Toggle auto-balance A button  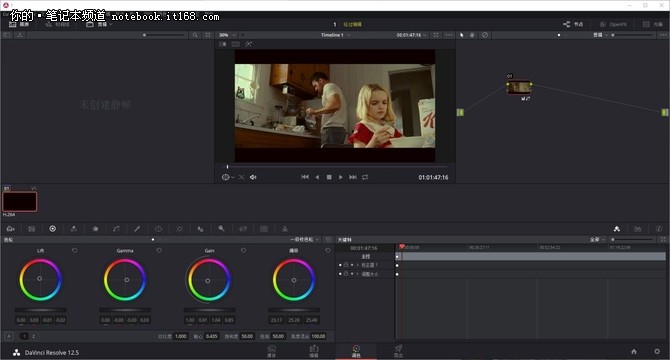pyautogui.click(x=9, y=336)
